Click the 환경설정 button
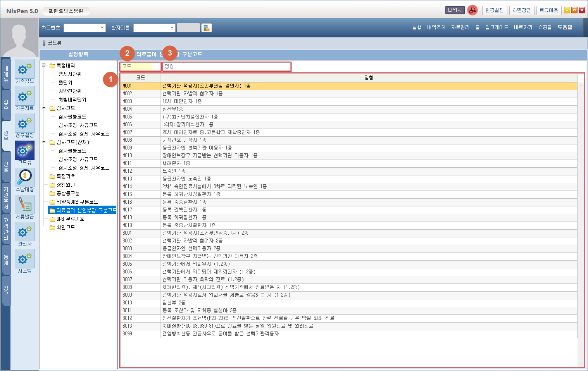 pyautogui.click(x=495, y=10)
